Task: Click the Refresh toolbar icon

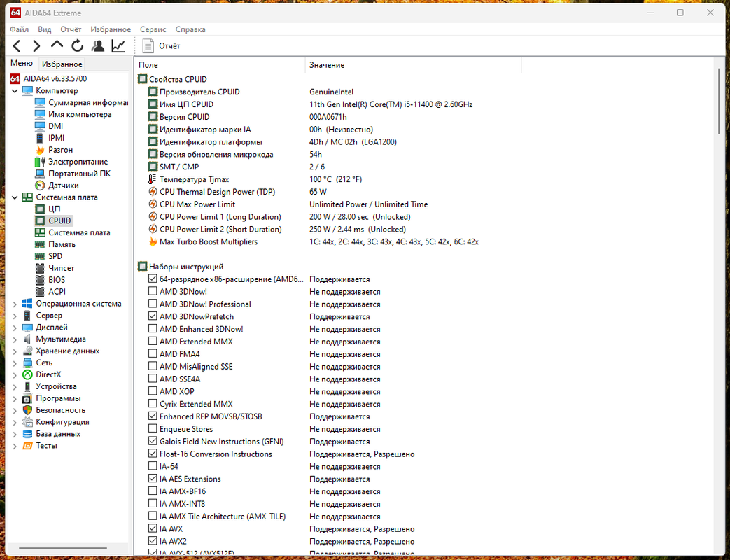Action: (77, 45)
